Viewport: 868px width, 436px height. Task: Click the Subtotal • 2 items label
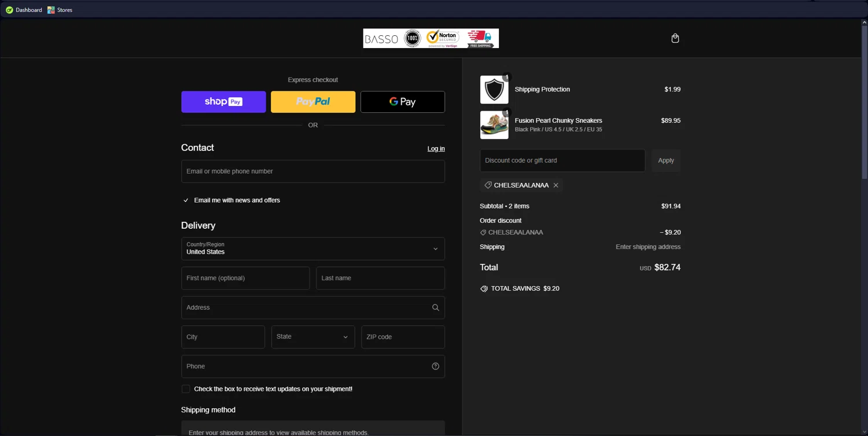click(x=505, y=206)
